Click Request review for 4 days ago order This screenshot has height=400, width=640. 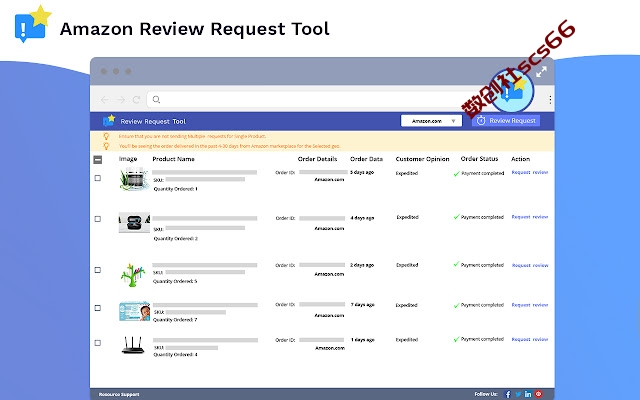[x=530, y=217]
